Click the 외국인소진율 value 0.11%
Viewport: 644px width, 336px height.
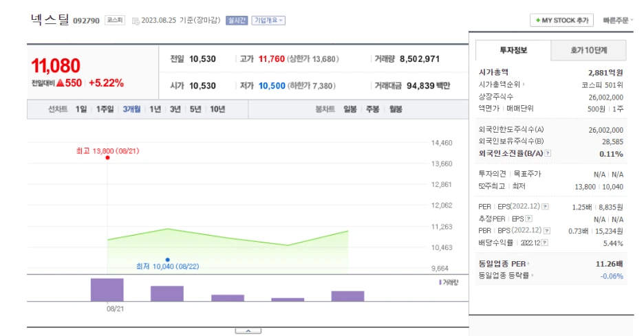pyautogui.click(x=611, y=154)
